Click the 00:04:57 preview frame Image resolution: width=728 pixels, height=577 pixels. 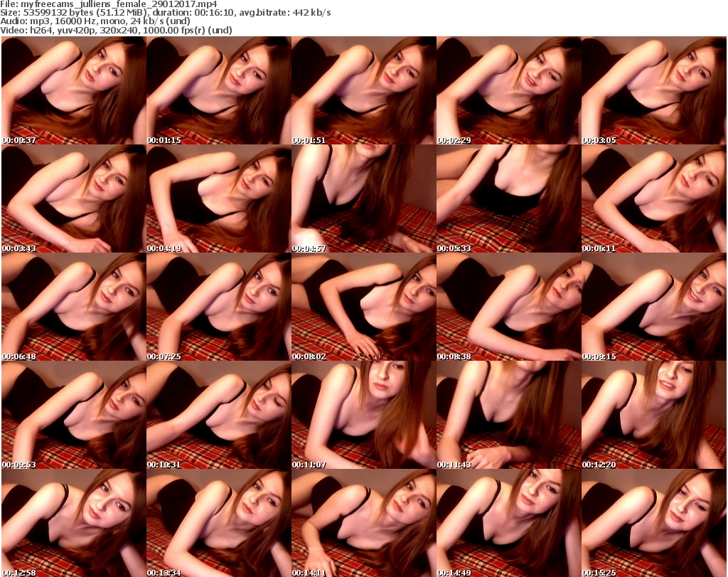tap(363, 198)
